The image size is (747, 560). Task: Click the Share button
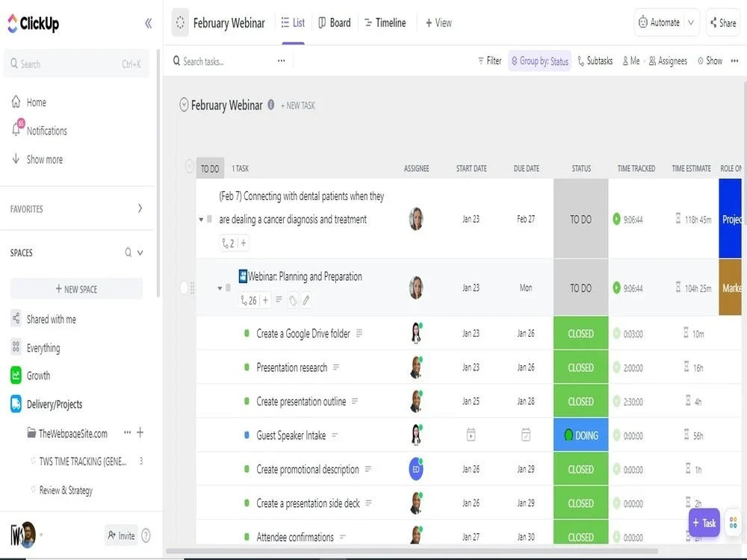(723, 22)
